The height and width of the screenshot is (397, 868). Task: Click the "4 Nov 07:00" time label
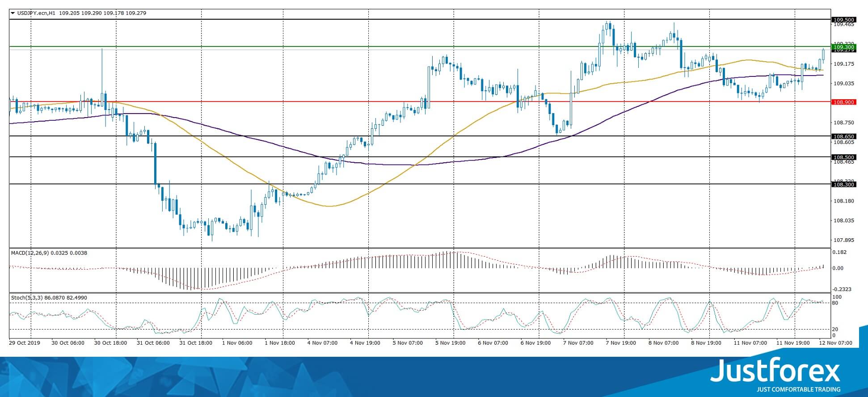pyautogui.click(x=322, y=343)
